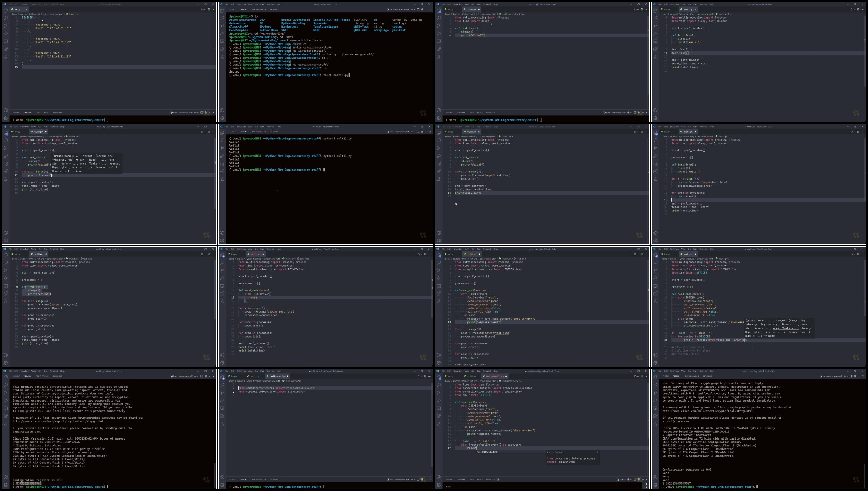Click terminal prompt input in the DEVICES frame
The height and width of the screenshot is (491, 868).
pos(107,120)
